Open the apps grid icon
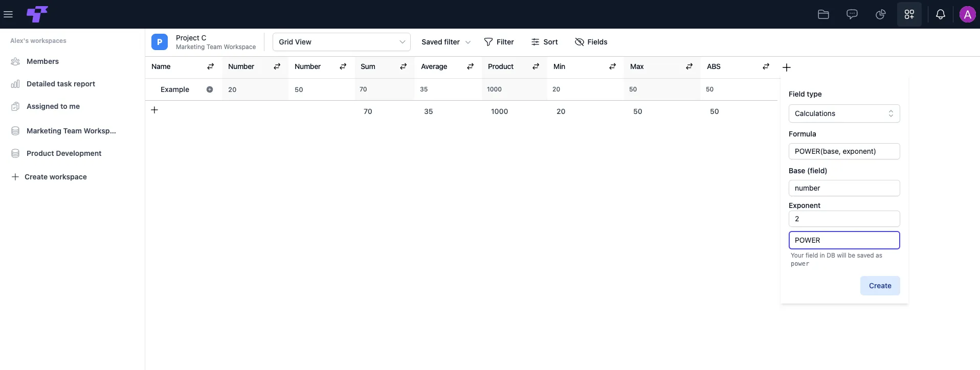 coord(909,14)
